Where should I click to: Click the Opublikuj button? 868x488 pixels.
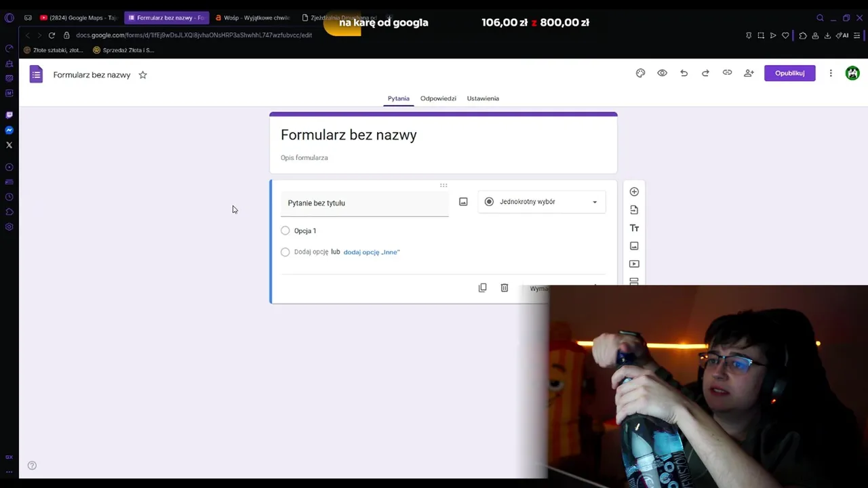pos(789,73)
